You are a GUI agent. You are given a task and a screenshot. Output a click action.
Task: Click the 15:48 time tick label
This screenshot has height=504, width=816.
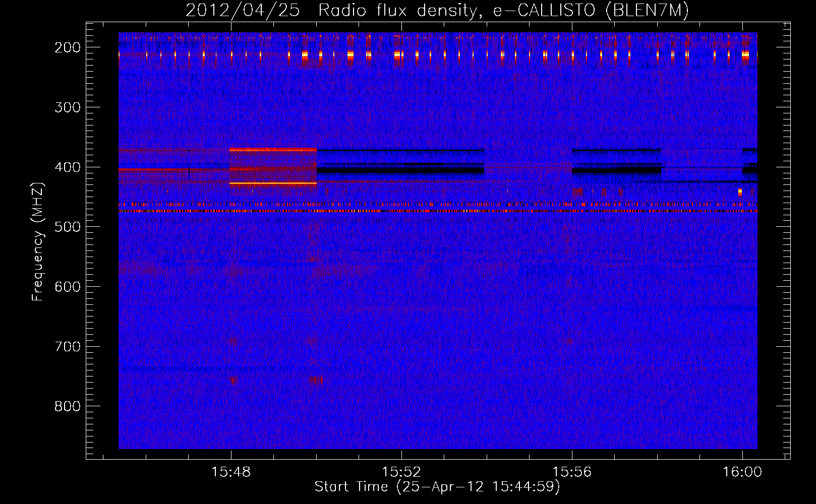231,472
